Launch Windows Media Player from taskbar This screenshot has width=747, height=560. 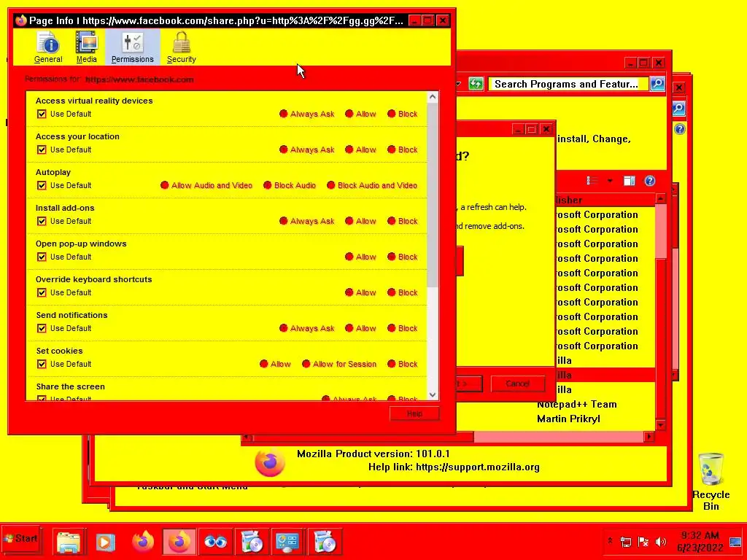pyautogui.click(x=105, y=542)
